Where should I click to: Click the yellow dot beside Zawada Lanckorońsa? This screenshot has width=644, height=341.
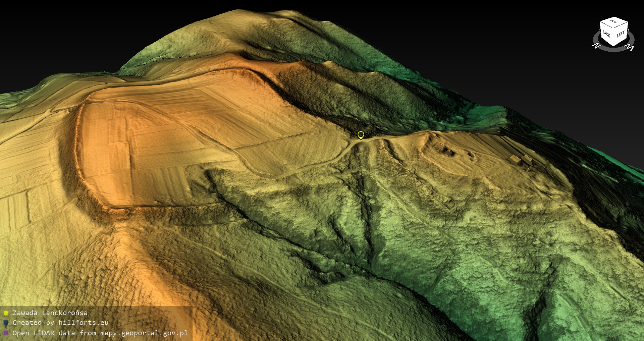pos(6,313)
